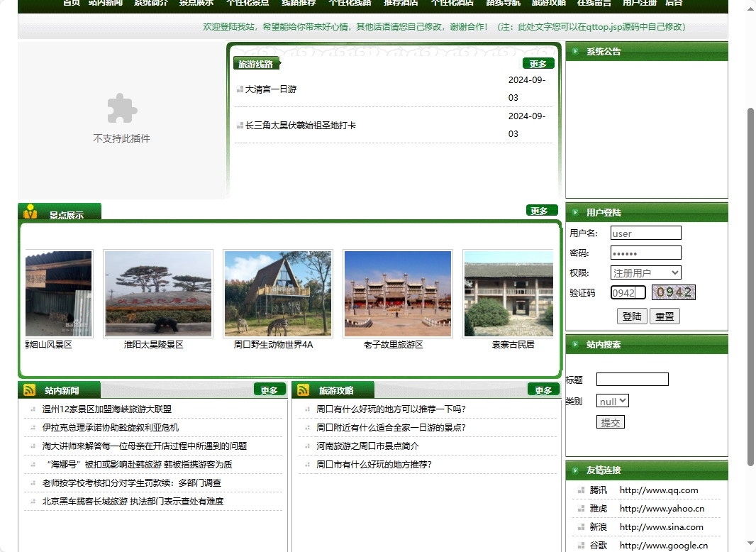
Task: Click the green arrow icon on 站内搜索 header
Action: (x=576, y=344)
